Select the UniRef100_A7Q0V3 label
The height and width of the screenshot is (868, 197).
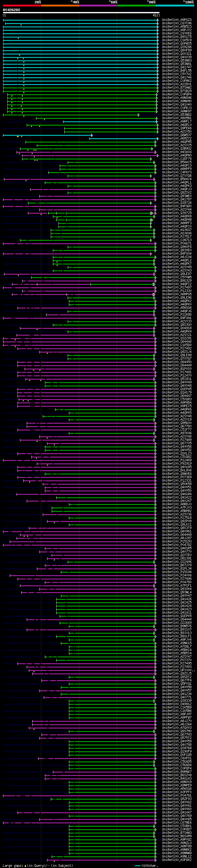point(176,727)
